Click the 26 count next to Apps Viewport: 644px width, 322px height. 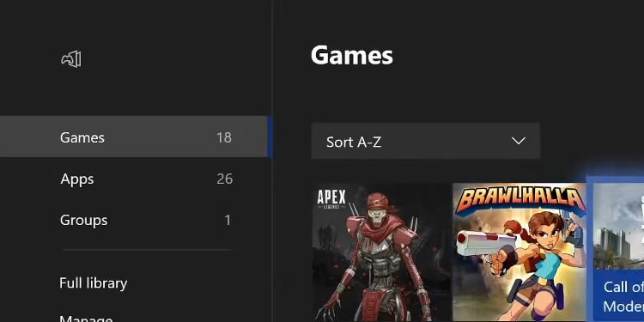point(224,179)
